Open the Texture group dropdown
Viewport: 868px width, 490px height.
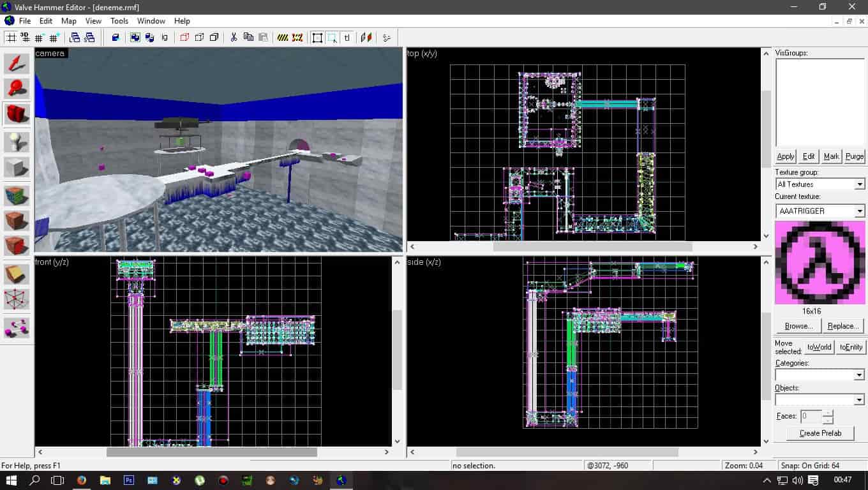(859, 184)
